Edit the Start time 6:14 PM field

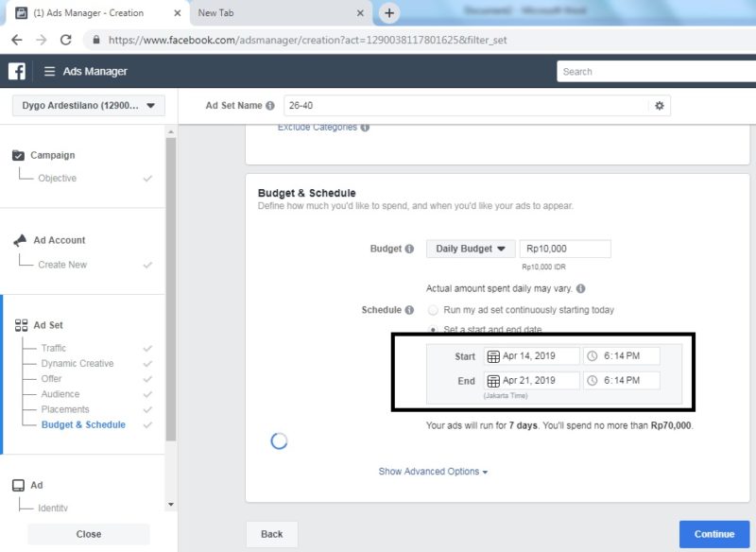[622, 356]
